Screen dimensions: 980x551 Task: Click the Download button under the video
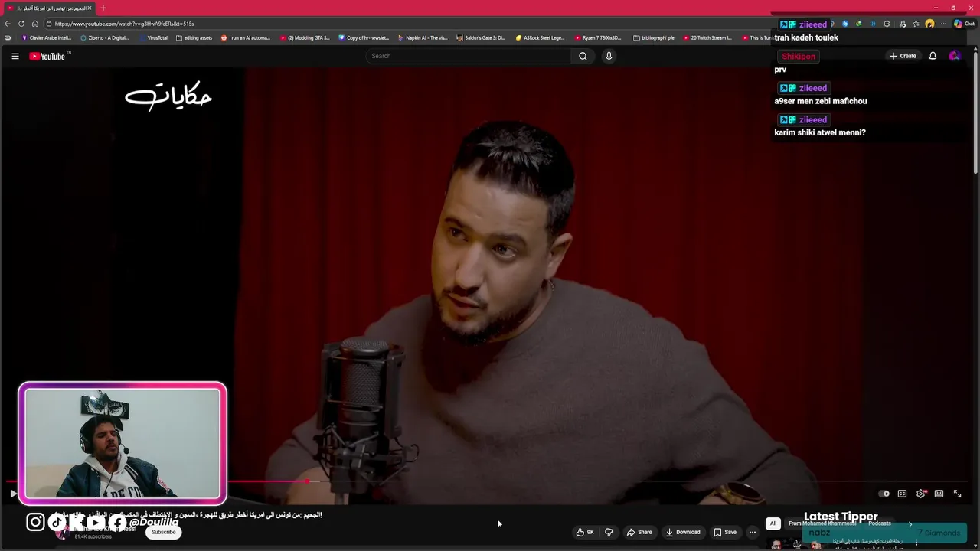[x=683, y=532]
